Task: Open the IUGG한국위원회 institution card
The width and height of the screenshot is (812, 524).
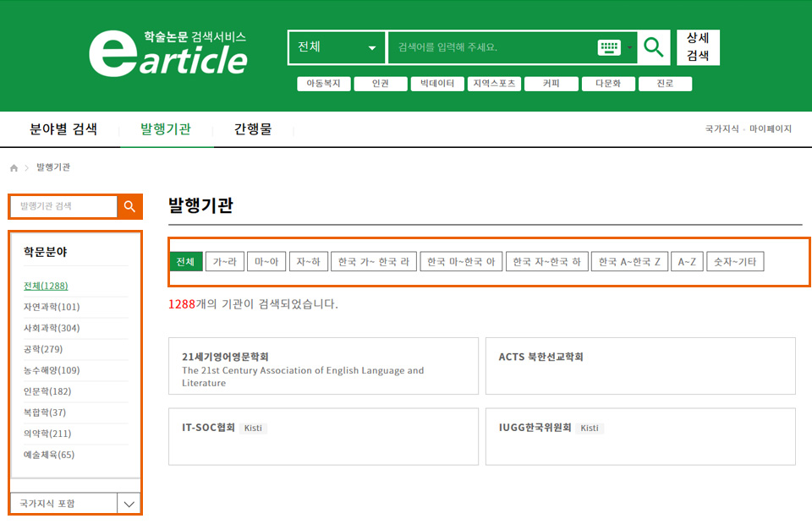Action: coord(640,437)
